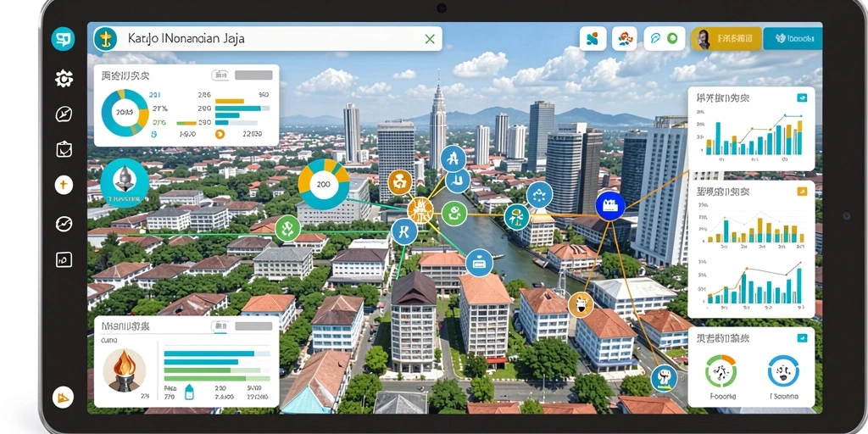
Task: Select the dark blue factory marker
Action: [x=610, y=206]
